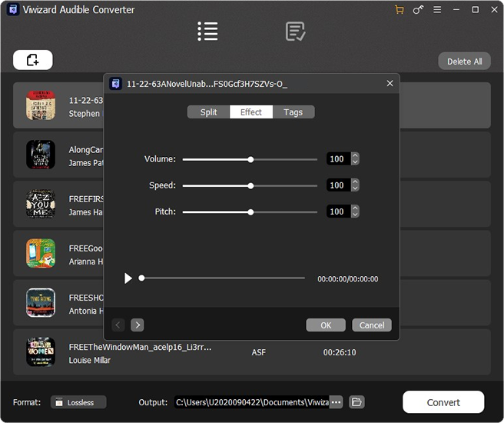This screenshot has width=504, height=423.
Task: Select the Effect tab
Action: point(251,112)
